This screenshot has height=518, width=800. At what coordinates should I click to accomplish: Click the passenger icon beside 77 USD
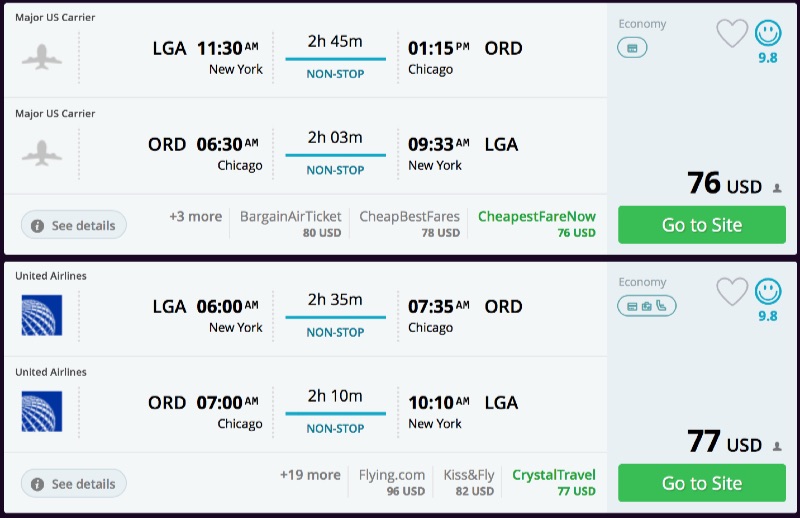[777, 446]
